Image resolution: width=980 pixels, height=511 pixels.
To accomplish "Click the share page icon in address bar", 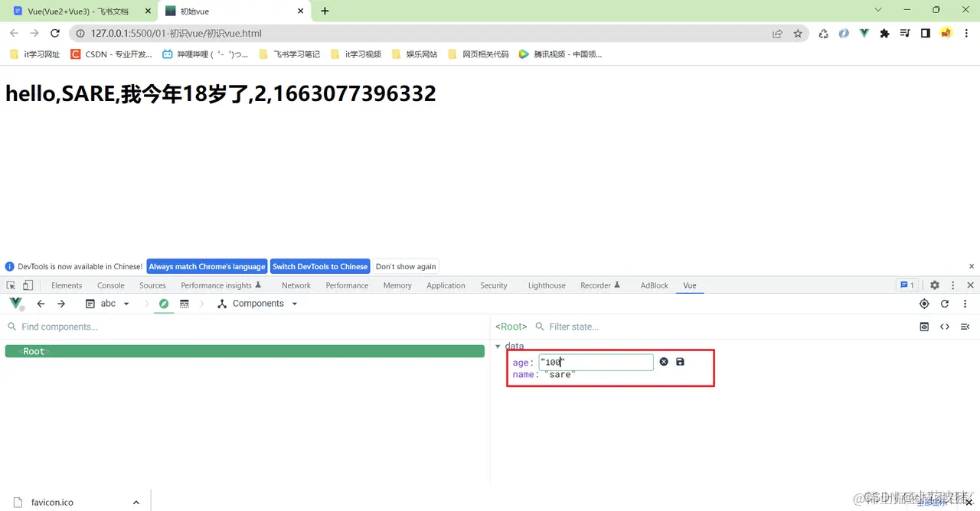I will click(777, 34).
